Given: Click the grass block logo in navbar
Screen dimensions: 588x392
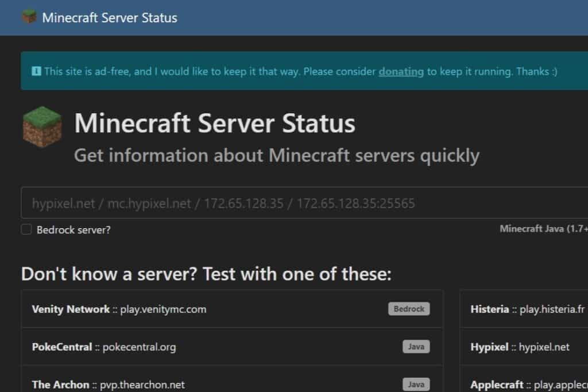Looking at the screenshot, I should click(29, 17).
